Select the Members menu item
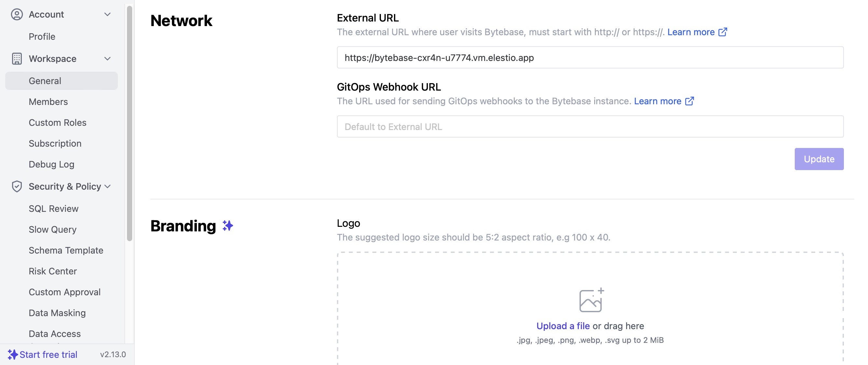Viewport: 868px width, 365px height. click(48, 102)
